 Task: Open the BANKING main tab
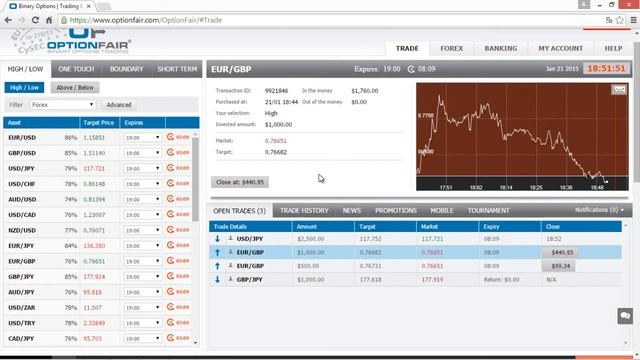(x=501, y=48)
